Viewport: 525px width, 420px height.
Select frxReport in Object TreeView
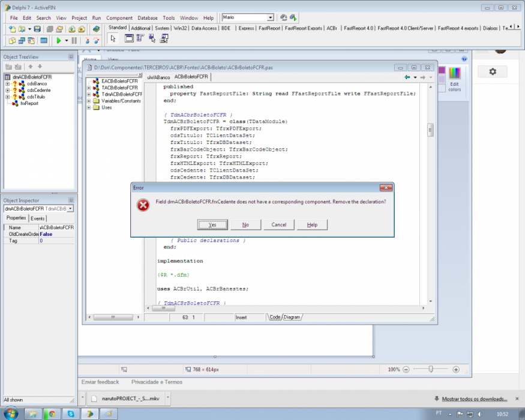click(29, 103)
